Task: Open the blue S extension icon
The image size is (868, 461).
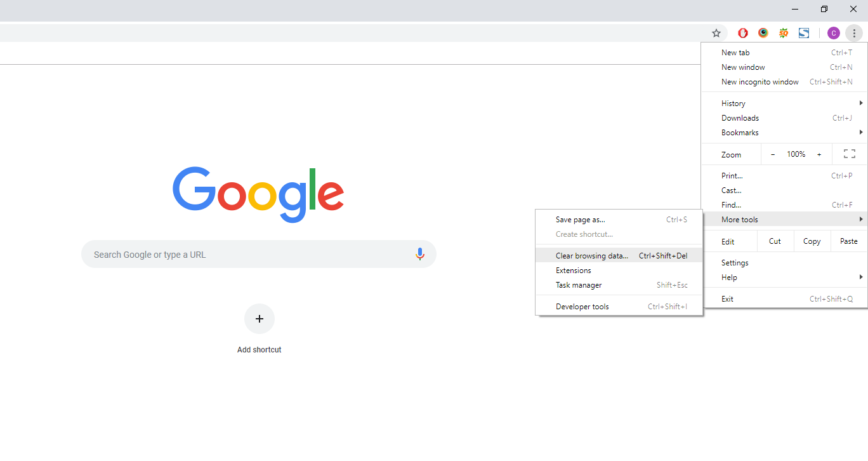Action: coord(804,33)
